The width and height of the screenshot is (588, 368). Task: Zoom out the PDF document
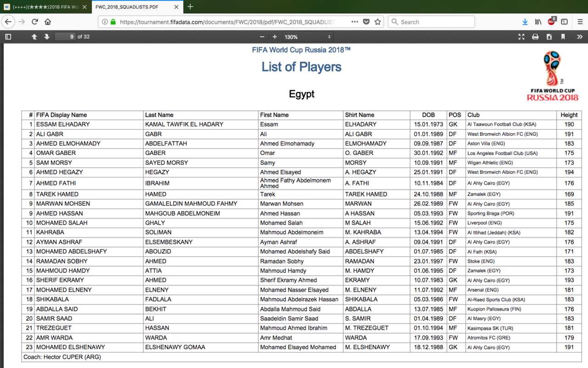click(262, 37)
